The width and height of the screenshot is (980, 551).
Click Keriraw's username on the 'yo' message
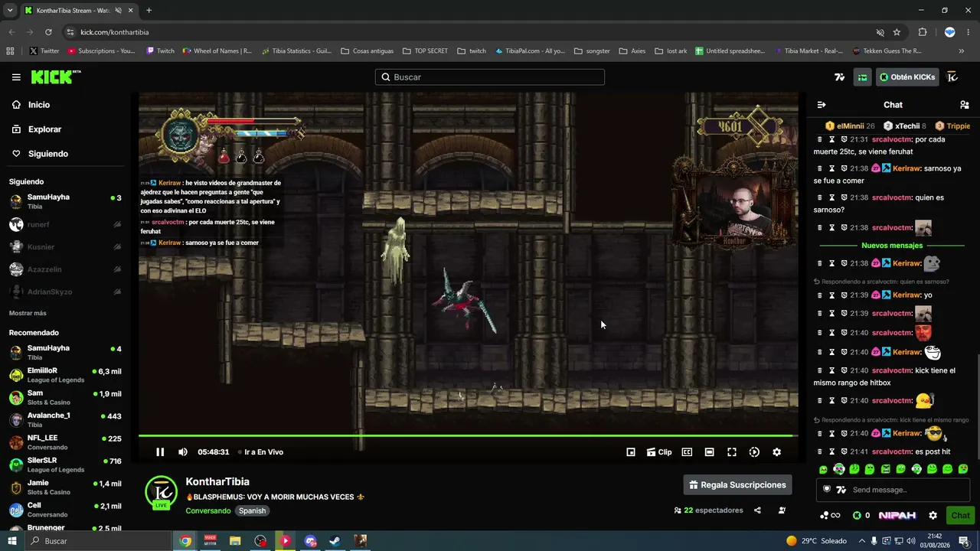click(906, 295)
